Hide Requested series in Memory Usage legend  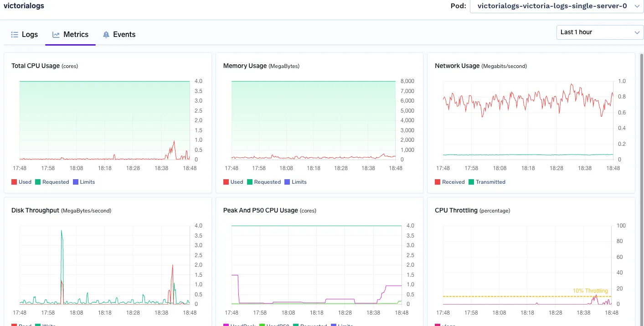coord(264,182)
